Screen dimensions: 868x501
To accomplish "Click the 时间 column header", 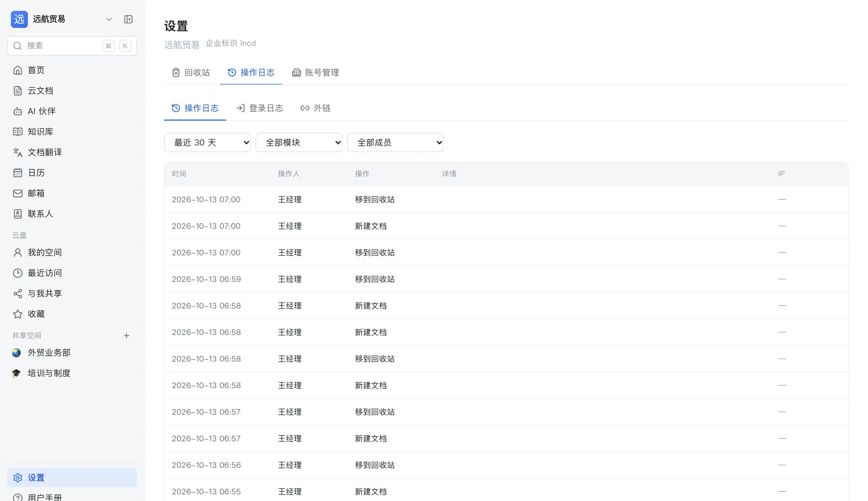I will 179,174.
